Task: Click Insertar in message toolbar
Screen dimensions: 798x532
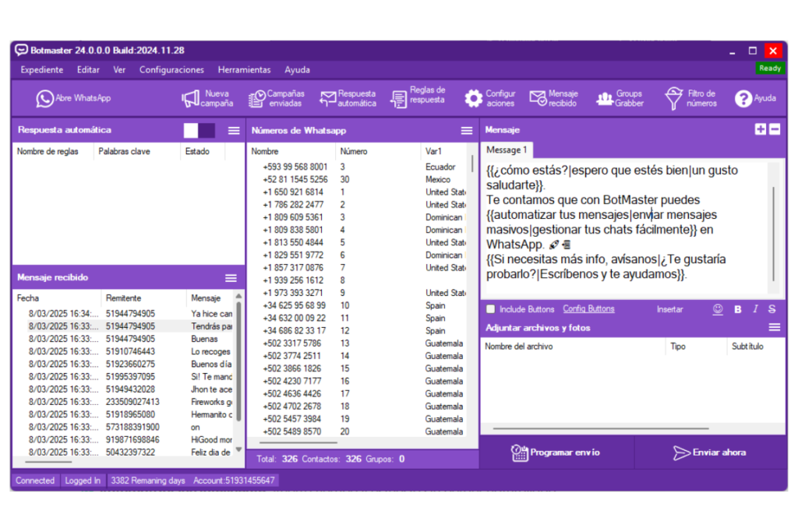Action: (x=669, y=309)
